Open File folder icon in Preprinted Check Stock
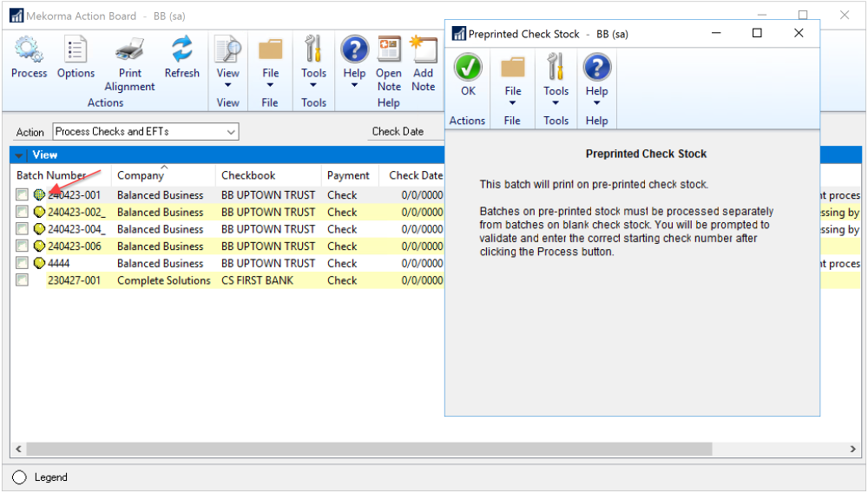Screen dimensions: 868x493 [513, 67]
